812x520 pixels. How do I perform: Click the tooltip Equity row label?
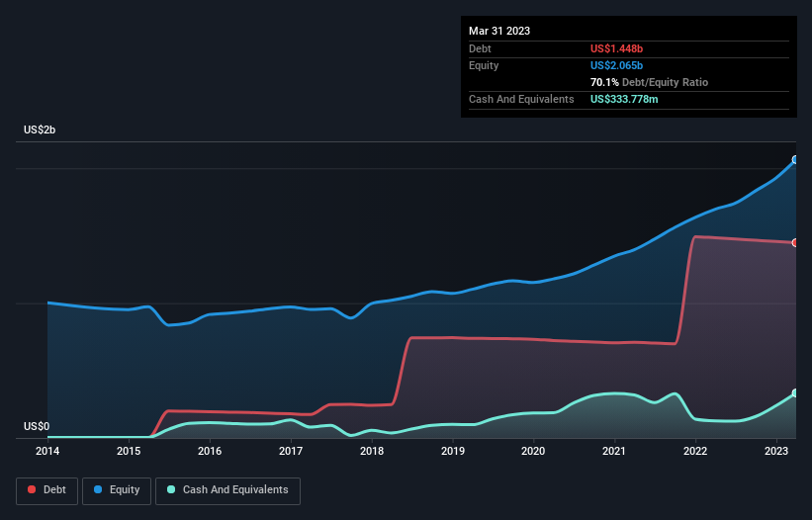pyautogui.click(x=484, y=65)
